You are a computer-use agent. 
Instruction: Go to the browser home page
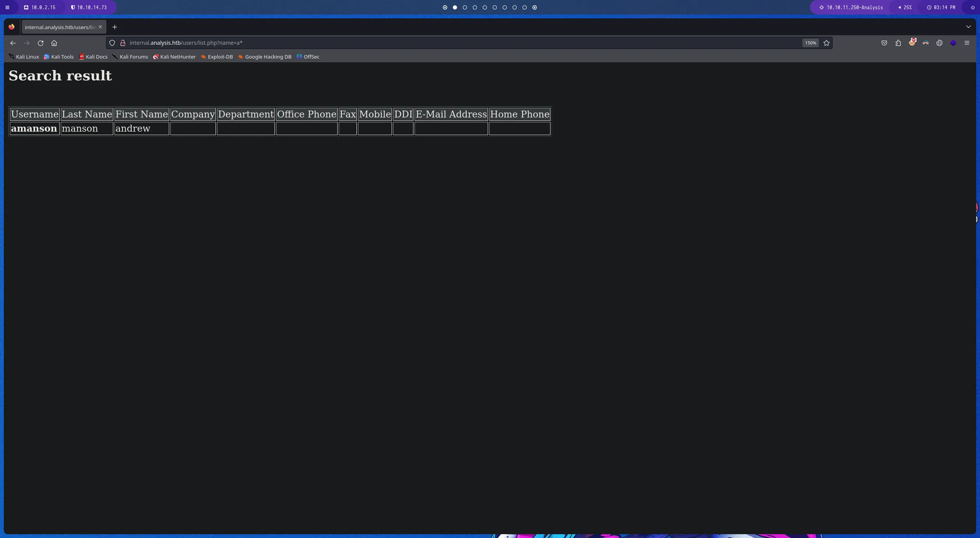(54, 43)
